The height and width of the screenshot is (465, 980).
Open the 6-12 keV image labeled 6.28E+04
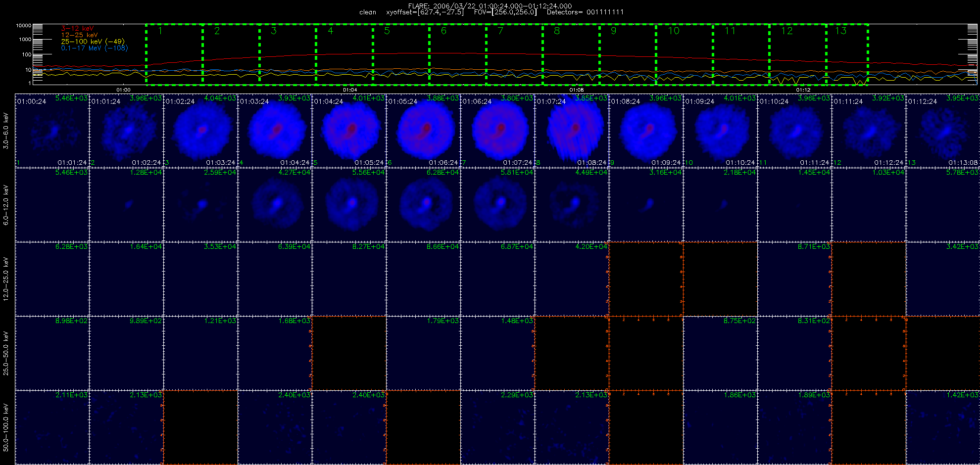[x=423, y=204]
